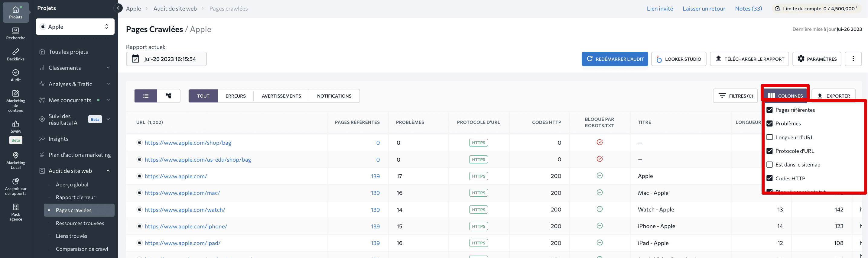Switch to list view icon
This screenshot has width=868, height=258.
pos(146,96)
